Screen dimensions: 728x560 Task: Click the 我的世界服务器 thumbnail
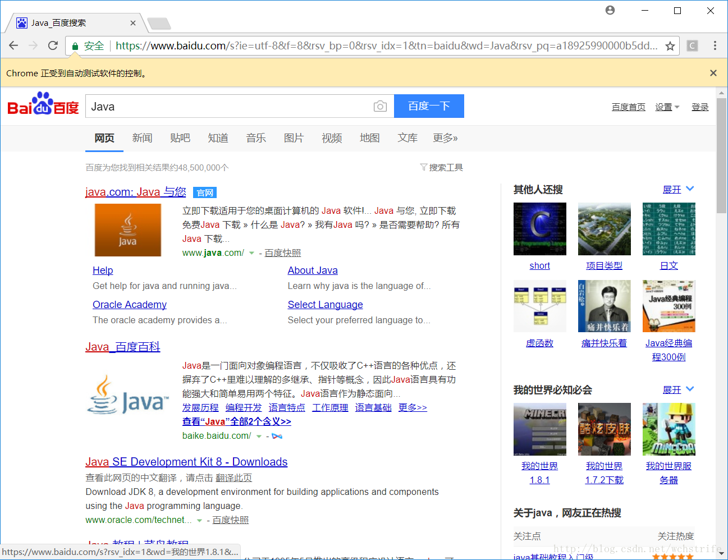coord(669,429)
